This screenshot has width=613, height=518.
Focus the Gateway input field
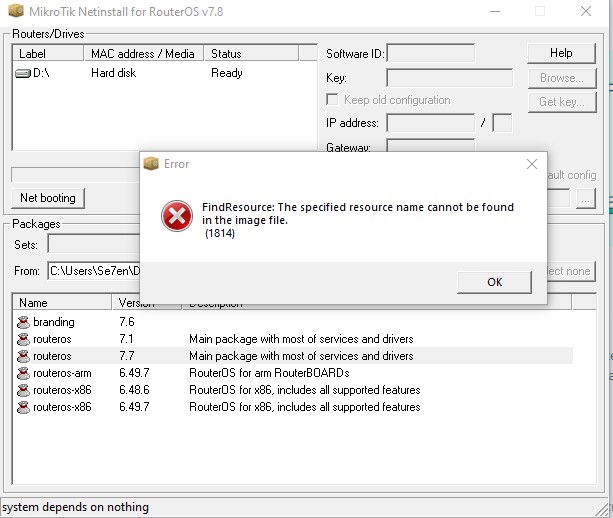pos(430,145)
